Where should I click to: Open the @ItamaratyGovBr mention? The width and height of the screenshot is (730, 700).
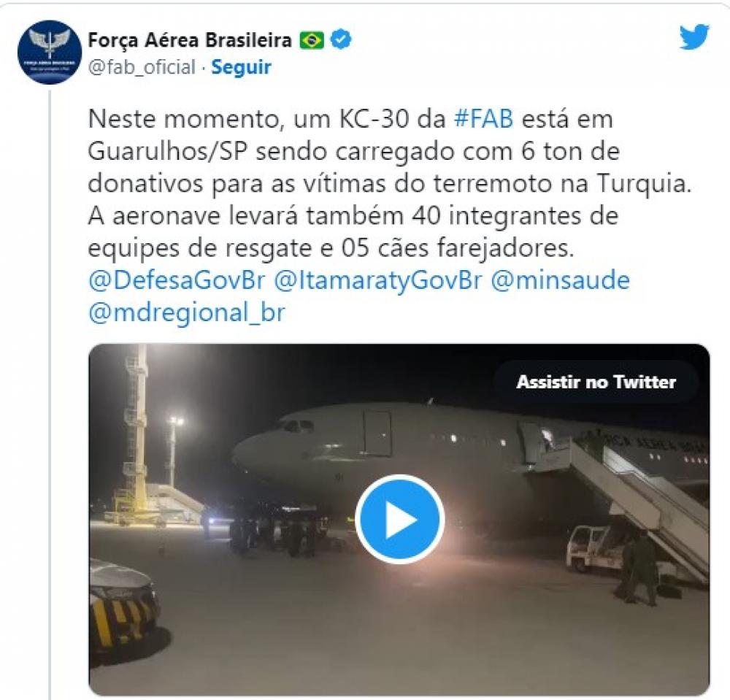point(377,280)
